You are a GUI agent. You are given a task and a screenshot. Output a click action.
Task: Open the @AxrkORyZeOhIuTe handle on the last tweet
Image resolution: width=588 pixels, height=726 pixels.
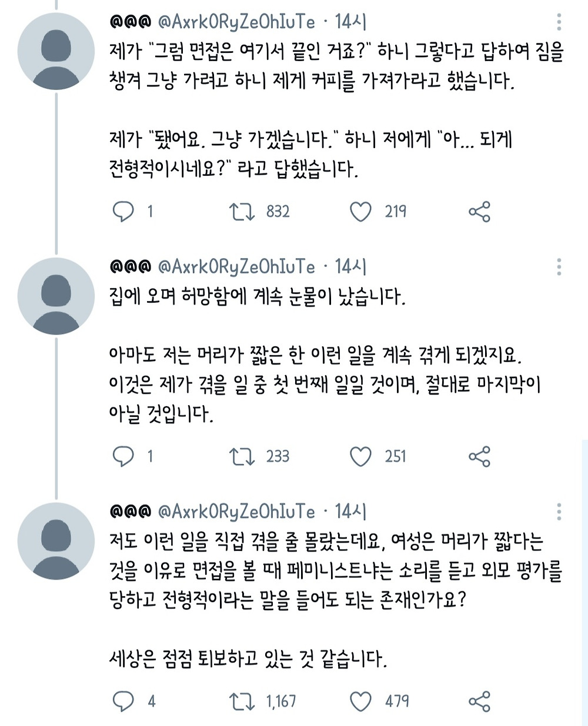coord(236,511)
